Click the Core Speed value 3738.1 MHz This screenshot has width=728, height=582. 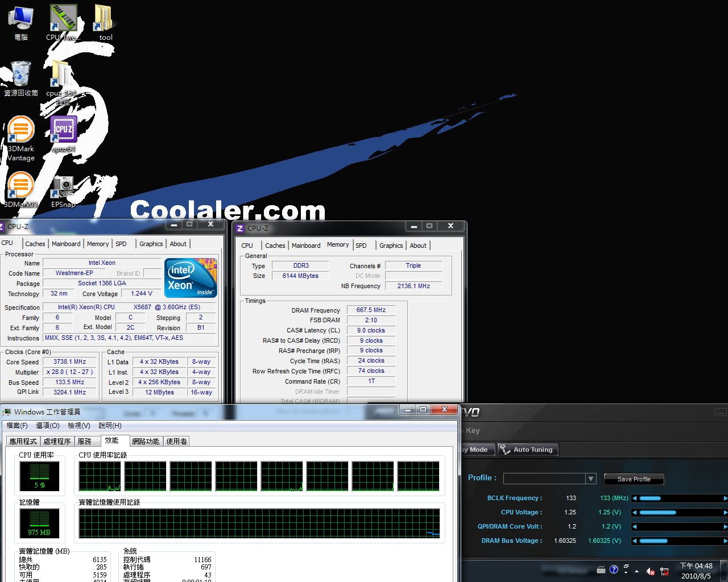point(70,361)
